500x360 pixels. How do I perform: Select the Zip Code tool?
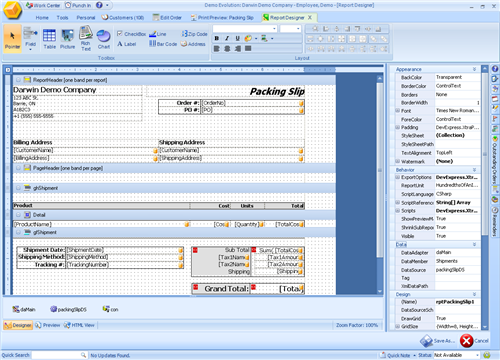tap(194, 34)
